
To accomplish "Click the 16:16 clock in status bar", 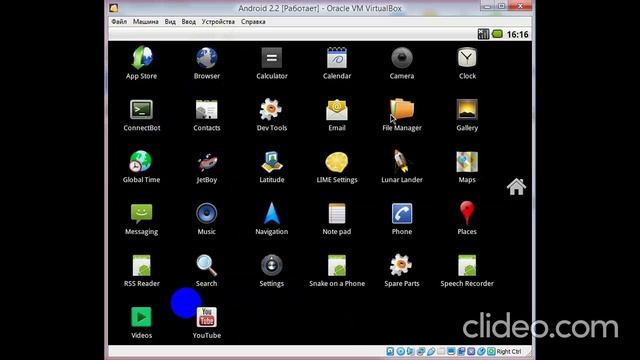I will [x=518, y=34].
